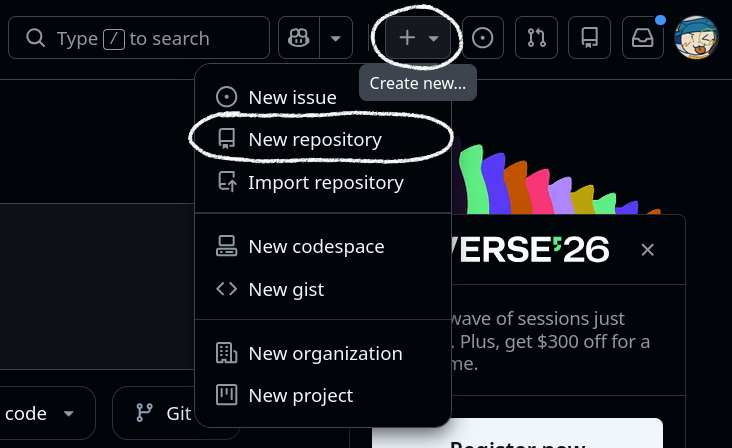Open the Pull requests icon in header
732x448 pixels.
(536, 38)
